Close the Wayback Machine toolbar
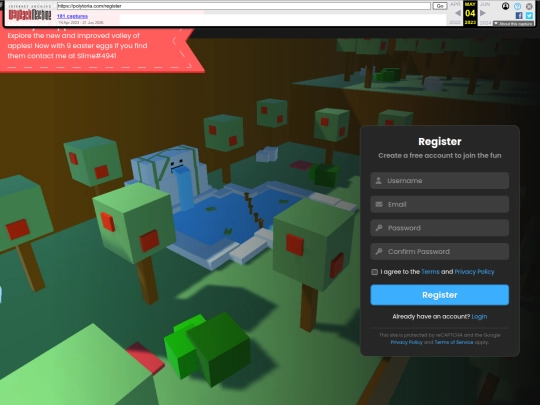Screen dimensions: 540x405 click(529, 6)
